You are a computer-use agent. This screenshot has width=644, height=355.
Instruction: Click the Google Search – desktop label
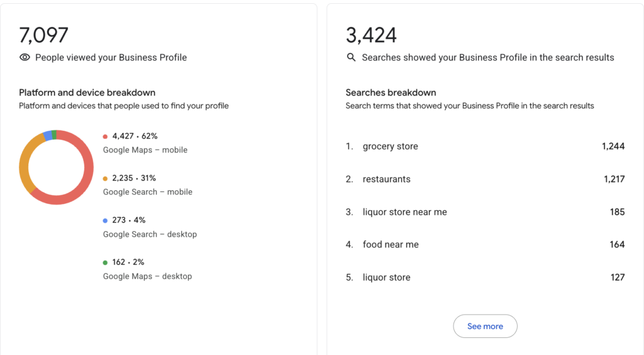(x=150, y=234)
